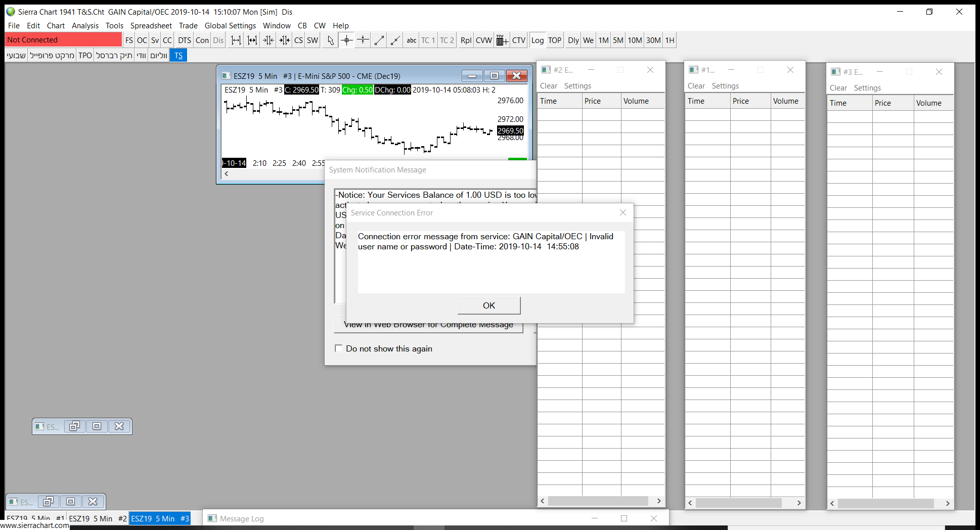Viewport: 980px width, 530px height.
Task: Click the Not Connected status indicator
Action: click(x=64, y=40)
